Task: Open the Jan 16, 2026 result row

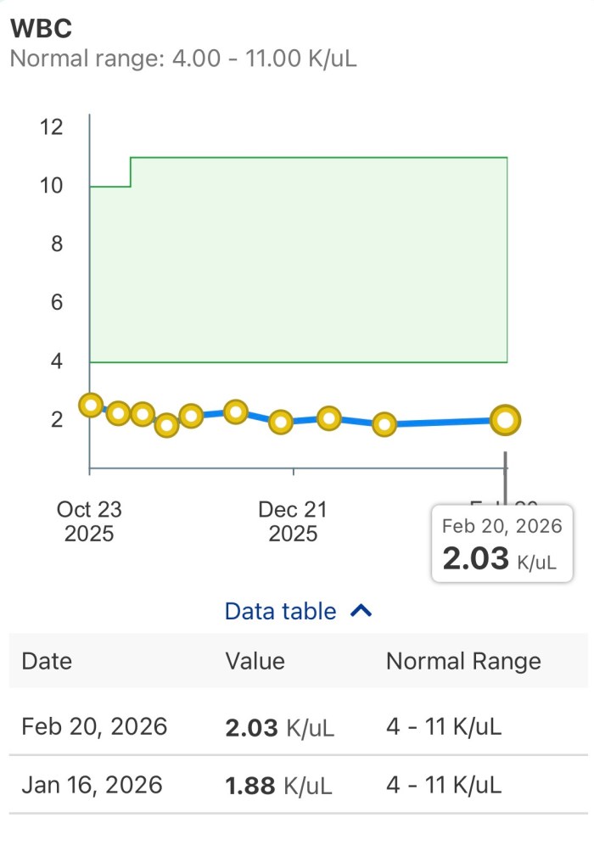Action: click(297, 786)
